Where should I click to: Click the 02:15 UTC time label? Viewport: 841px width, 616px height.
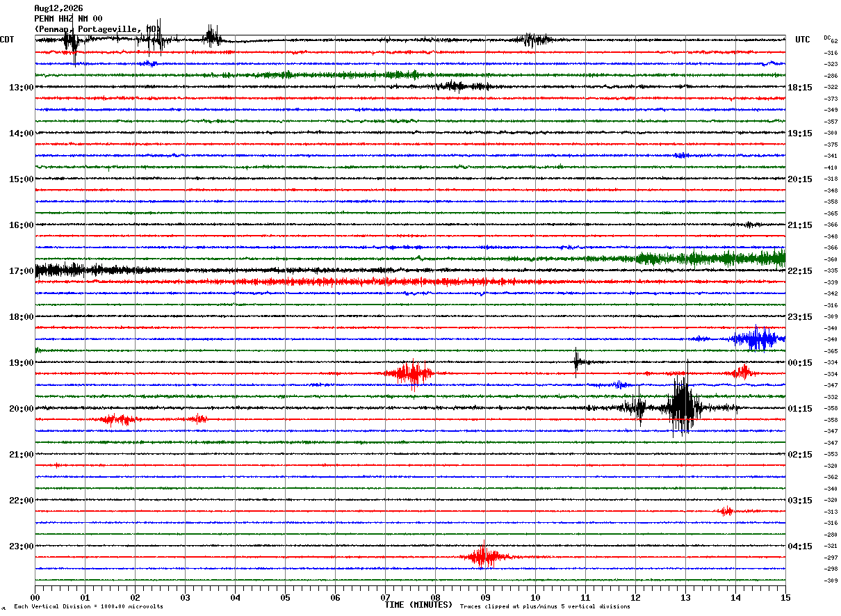[800, 455]
